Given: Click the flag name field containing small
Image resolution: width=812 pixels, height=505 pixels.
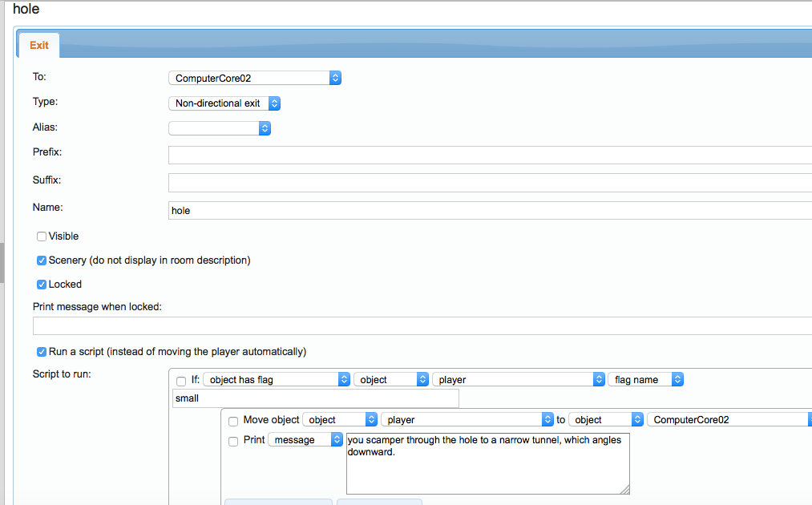Looking at the screenshot, I should (x=315, y=398).
